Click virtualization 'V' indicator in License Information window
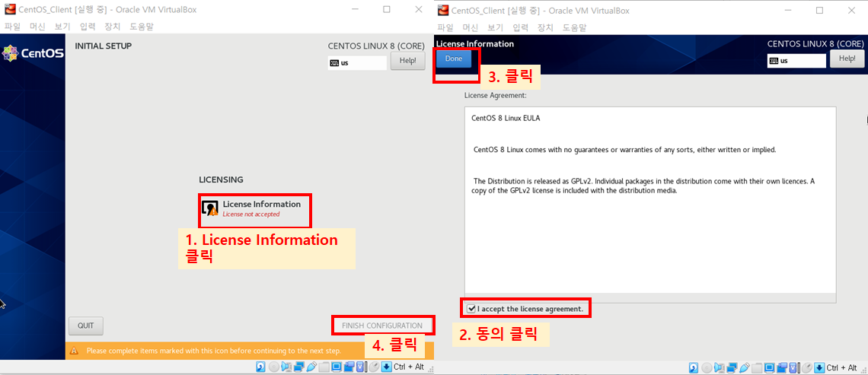 click(793, 368)
